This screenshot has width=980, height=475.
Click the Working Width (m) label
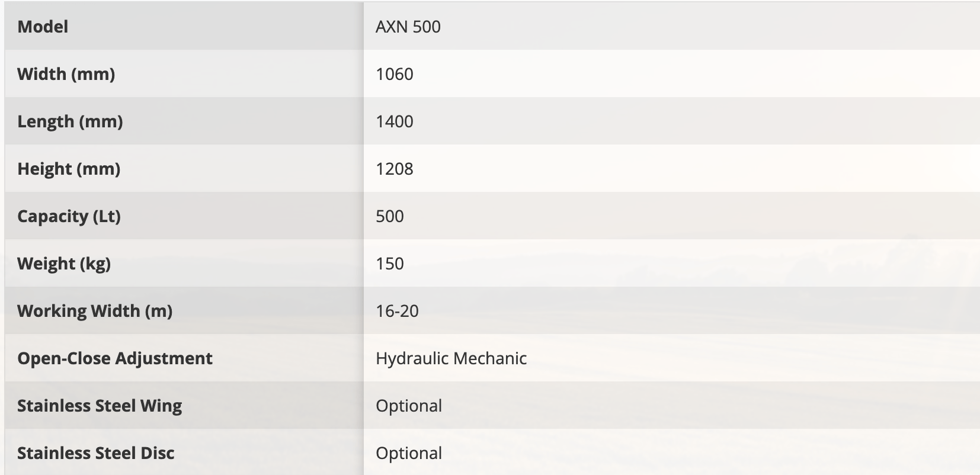pos(95,311)
